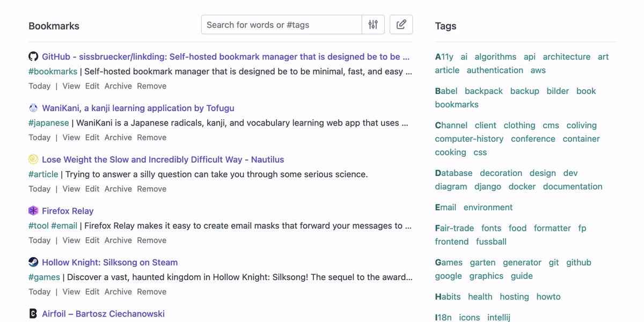Screen dimensions: 644x322
Task: View the linkding GitHub bookmark details
Action: pyautogui.click(x=71, y=86)
